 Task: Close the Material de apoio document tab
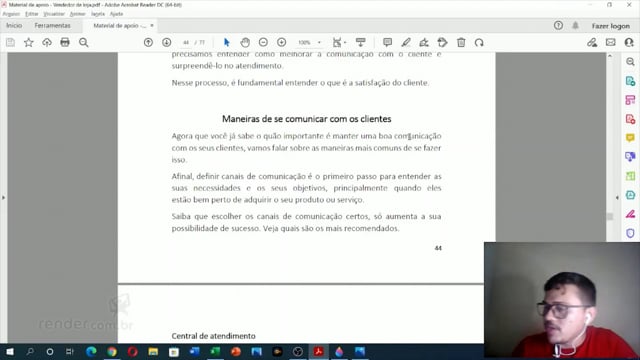[x=152, y=25]
